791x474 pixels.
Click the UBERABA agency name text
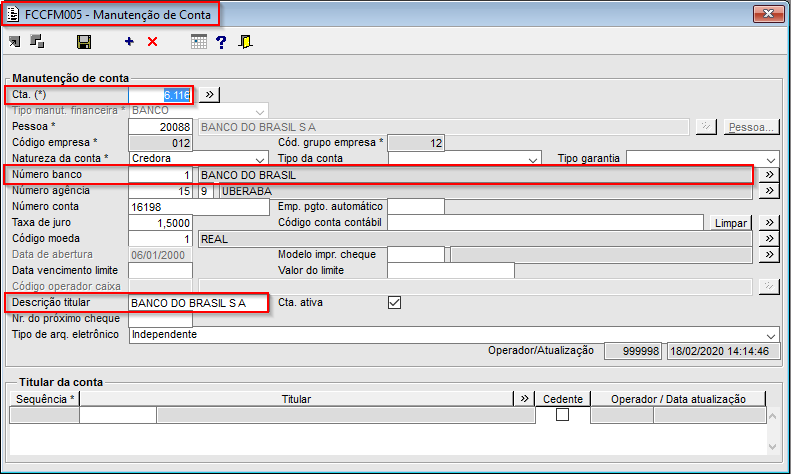(x=247, y=191)
